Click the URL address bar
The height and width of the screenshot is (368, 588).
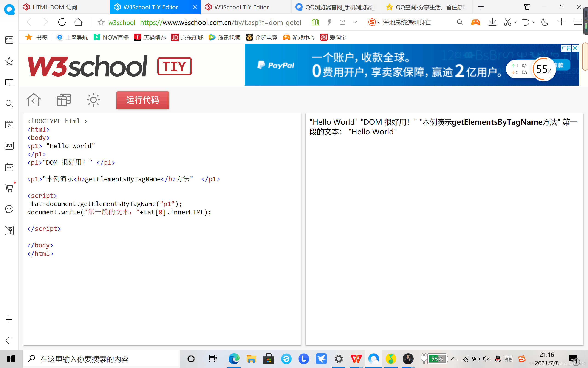pyautogui.click(x=220, y=22)
